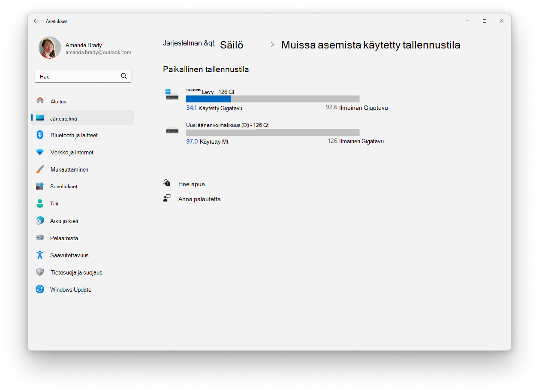Open the Hae apua link

[x=191, y=184]
